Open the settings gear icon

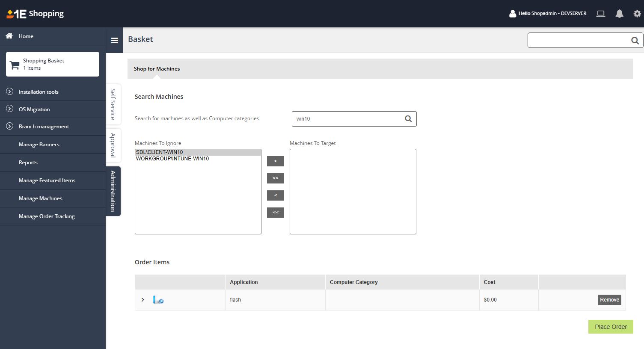click(x=637, y=14)
